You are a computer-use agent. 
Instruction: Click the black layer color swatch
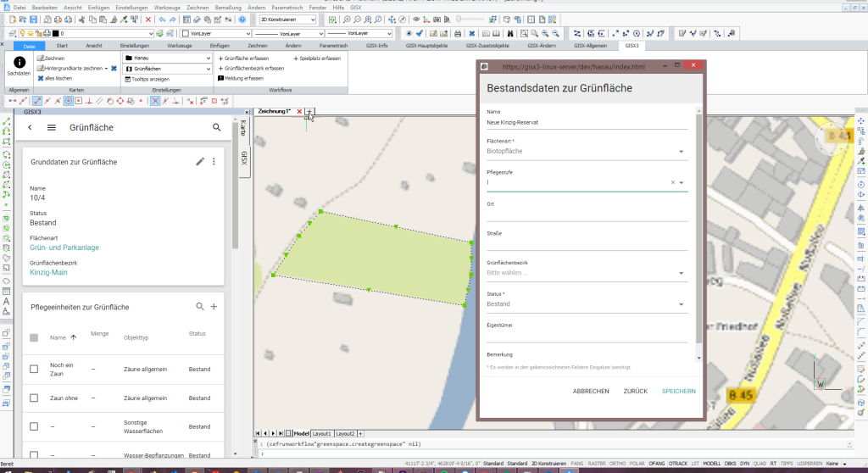tap(55, 34)
